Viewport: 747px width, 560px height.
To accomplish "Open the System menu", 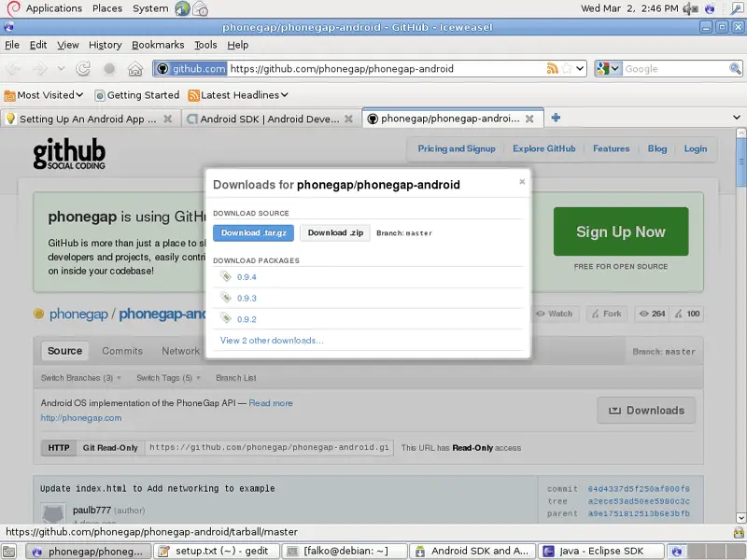I will [150, 8].
